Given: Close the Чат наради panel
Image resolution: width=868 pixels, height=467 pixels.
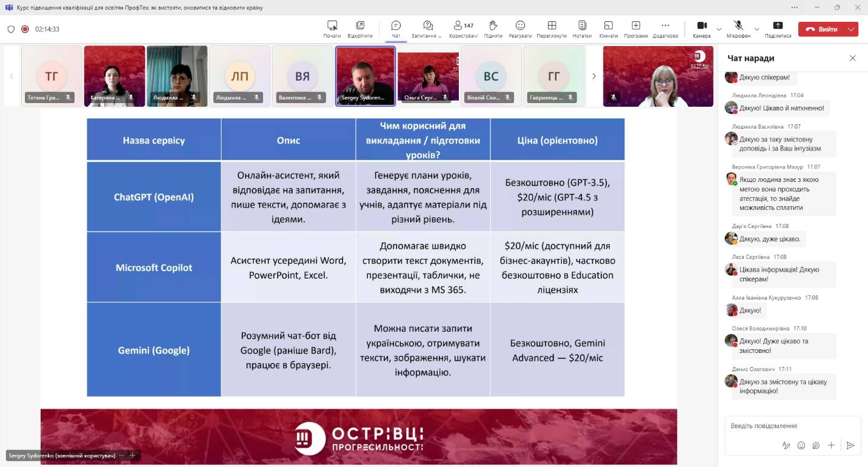Looking at the screenshot, I should click(x=852, y=58).
